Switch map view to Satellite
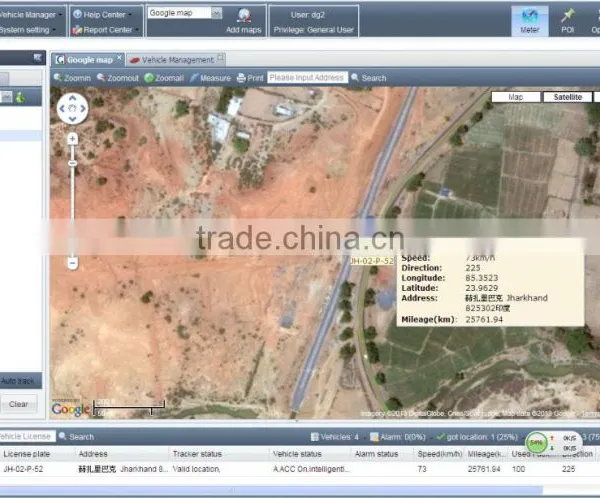 pos(567,97)
